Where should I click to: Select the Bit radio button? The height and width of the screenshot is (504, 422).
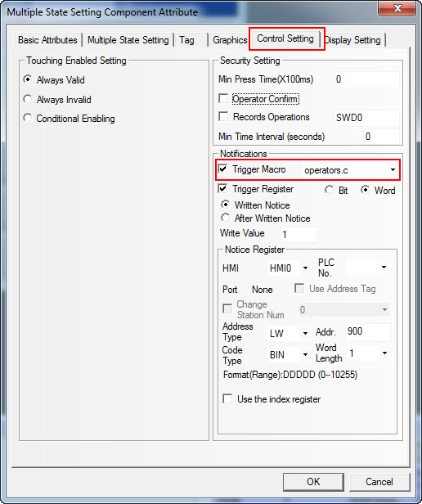tap(329, 190)
